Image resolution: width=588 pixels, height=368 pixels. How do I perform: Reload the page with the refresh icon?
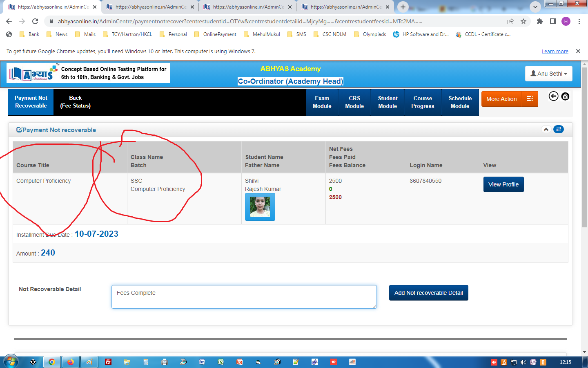pos(35,21)
